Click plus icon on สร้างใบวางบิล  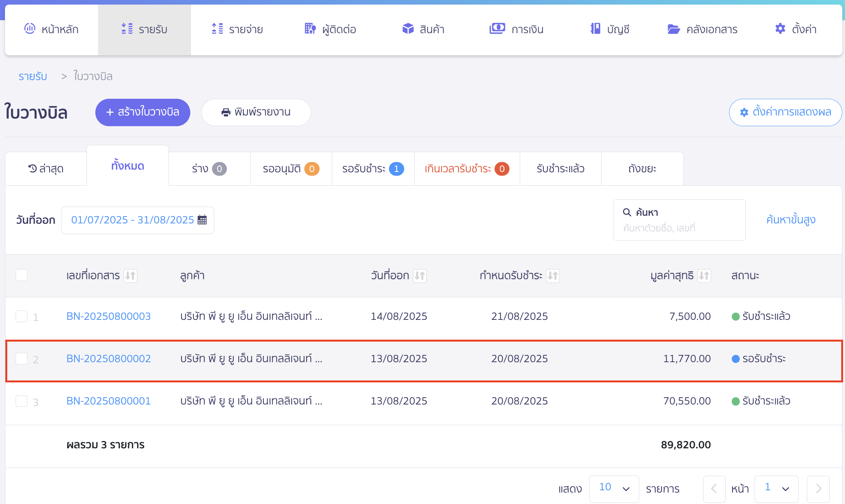110,112
